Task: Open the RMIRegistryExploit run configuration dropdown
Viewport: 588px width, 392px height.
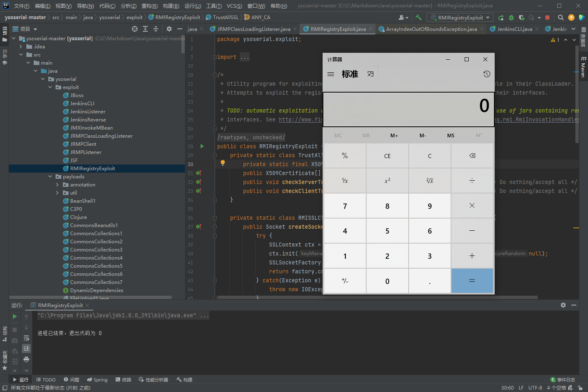Action: pyautogui.click(x=460, y=17)
